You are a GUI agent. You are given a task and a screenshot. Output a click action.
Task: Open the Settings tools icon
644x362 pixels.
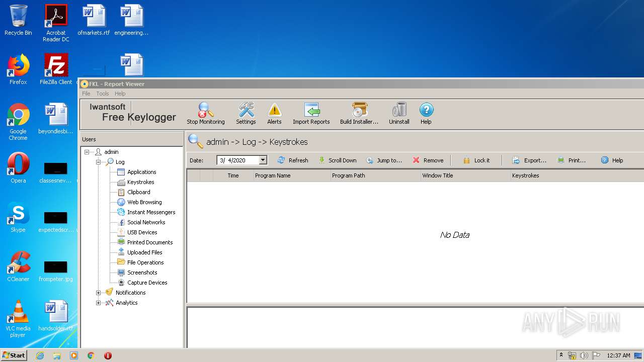(246, 113)
